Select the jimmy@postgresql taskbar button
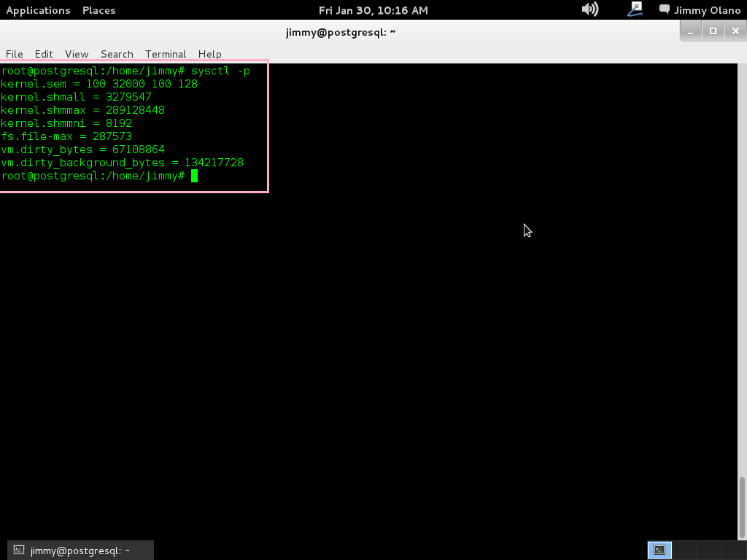The width and height of the screenshot is (747, 560). (x=80, y=551)
